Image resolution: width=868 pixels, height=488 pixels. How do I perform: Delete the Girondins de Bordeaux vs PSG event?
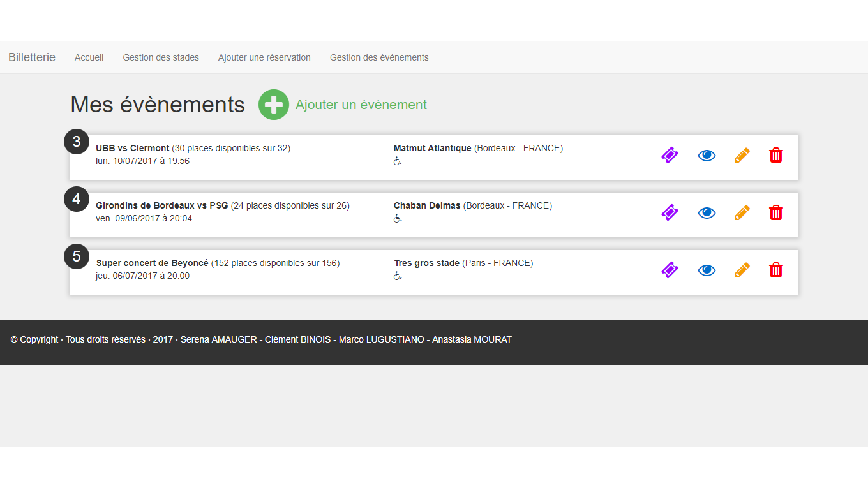click(775, 212)
